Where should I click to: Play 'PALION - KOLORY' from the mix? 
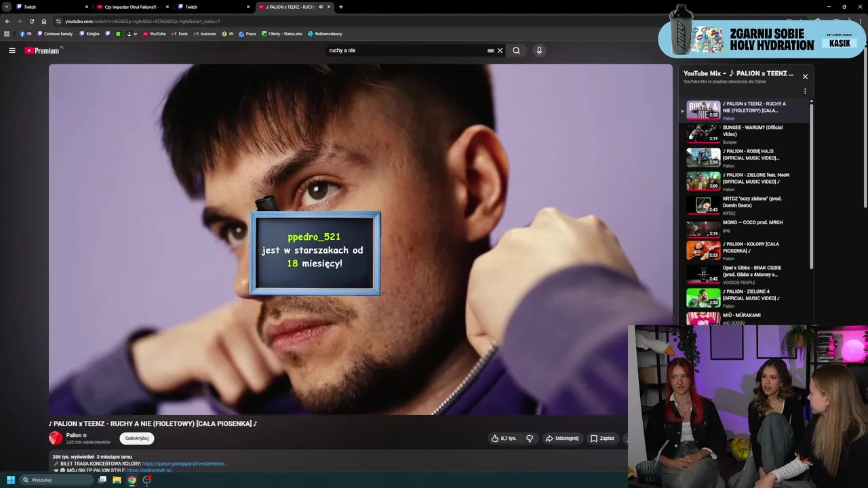745,250
